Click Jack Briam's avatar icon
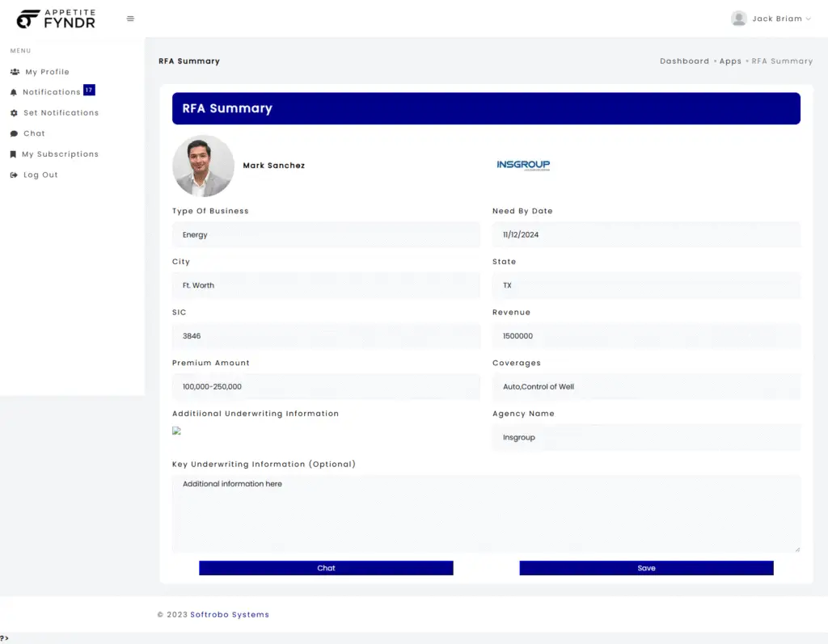This screenshot has width=828, height=644. (739, 19)
